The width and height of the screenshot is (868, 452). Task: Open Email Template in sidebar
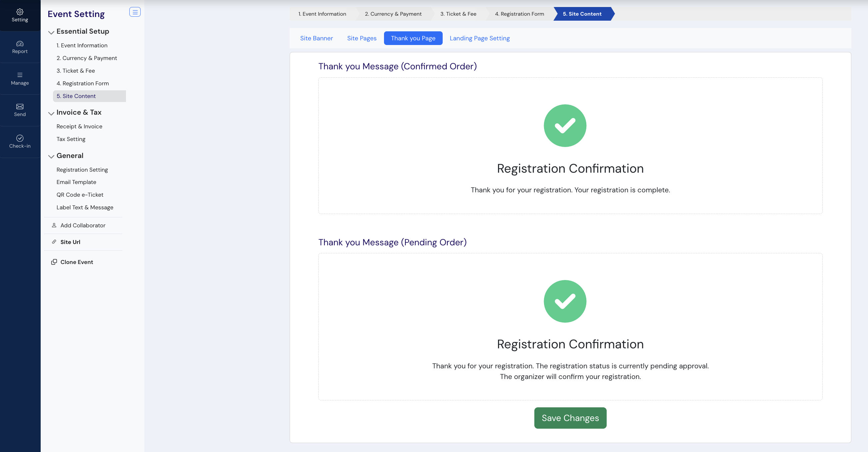tap(76, 182)
